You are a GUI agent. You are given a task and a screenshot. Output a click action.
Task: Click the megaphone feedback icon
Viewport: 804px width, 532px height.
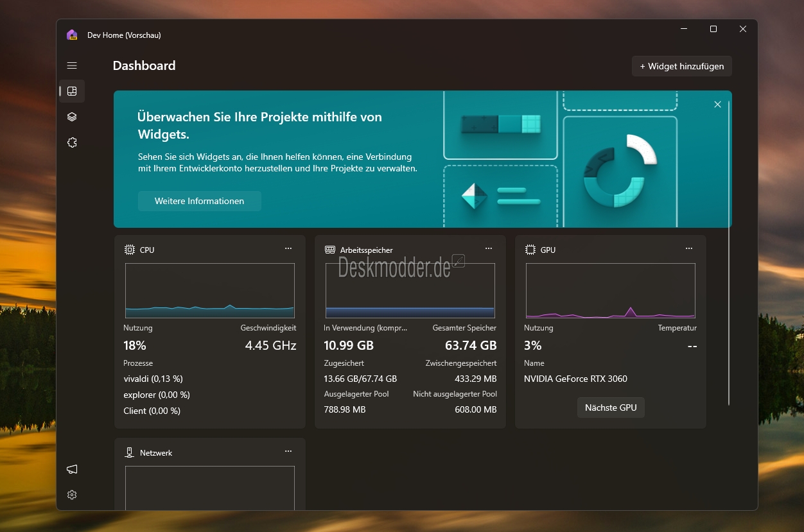click(x=72, y=469)
